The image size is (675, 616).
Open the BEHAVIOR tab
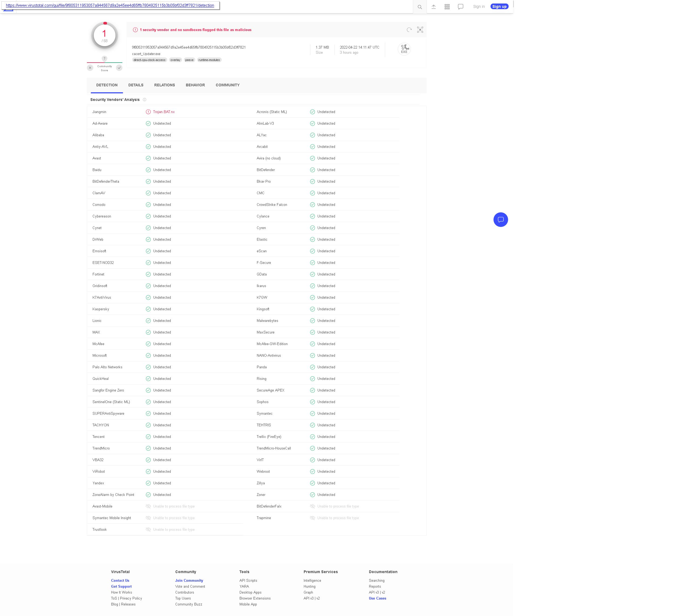pyautogui.click(x=195, y=85)
